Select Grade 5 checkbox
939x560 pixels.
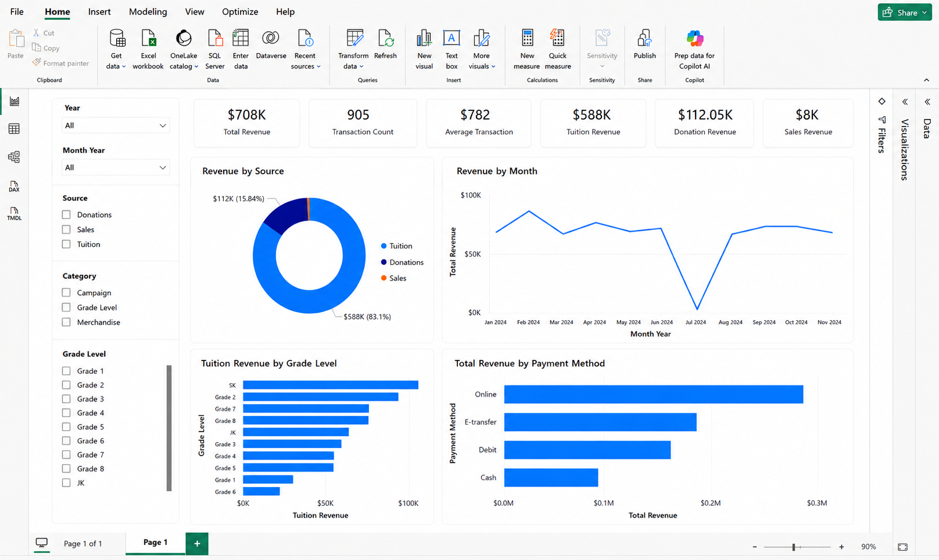(66, 427)
